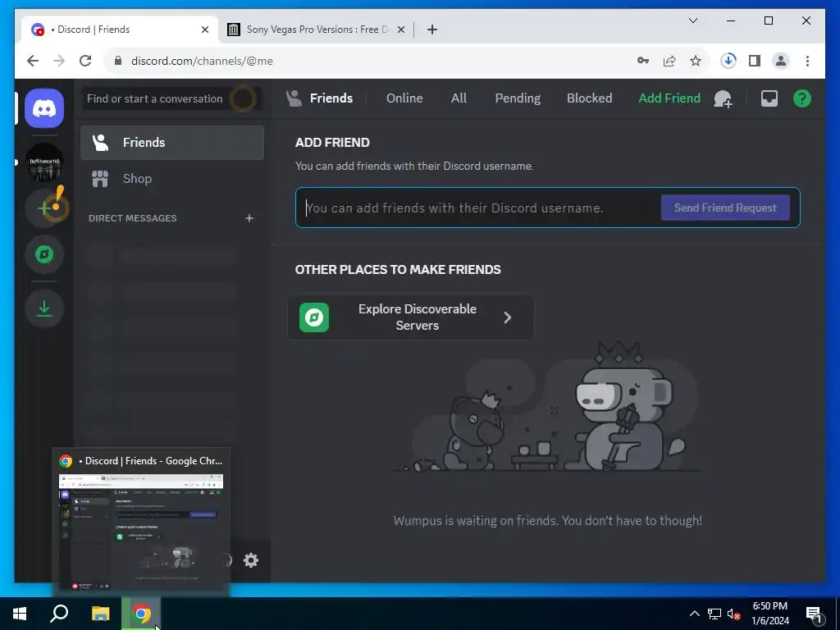
Task: Click the Send Friend Request button
Action: [x=725, y=208]
